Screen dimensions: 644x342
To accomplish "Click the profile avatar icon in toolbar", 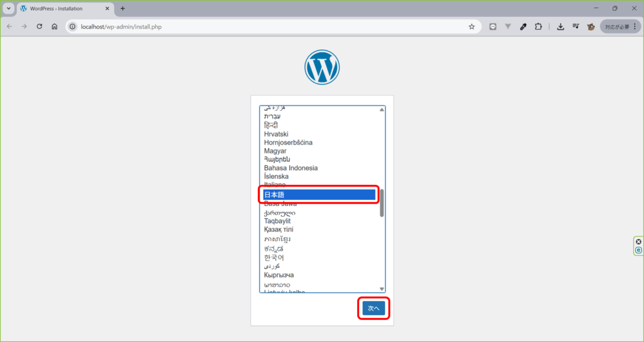I will [591, 26].
